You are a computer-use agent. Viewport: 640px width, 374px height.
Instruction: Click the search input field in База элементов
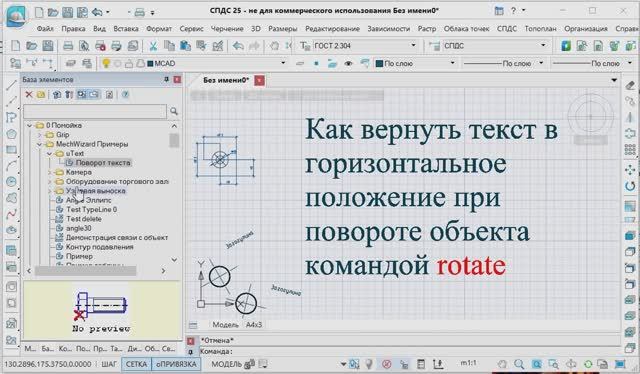point(95,111)
